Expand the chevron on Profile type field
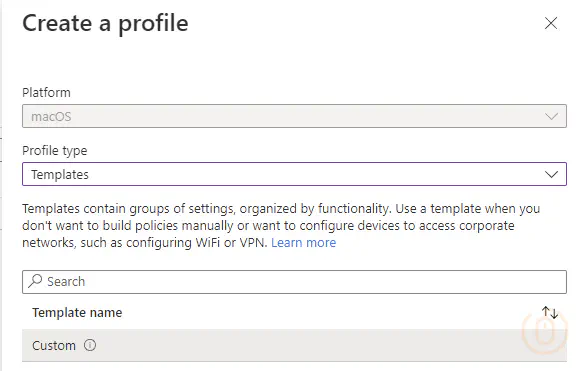The image size is (585, 371). (551, 174)
